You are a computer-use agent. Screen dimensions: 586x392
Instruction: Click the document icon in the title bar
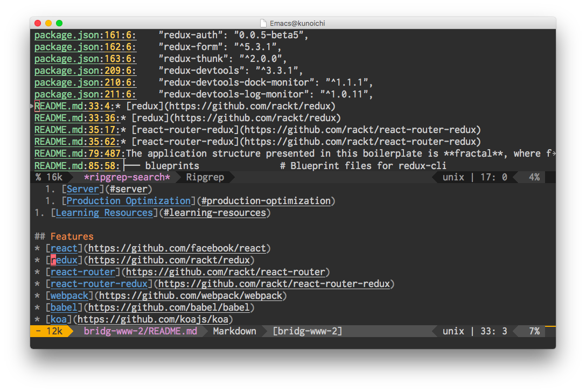coord(263,23)
